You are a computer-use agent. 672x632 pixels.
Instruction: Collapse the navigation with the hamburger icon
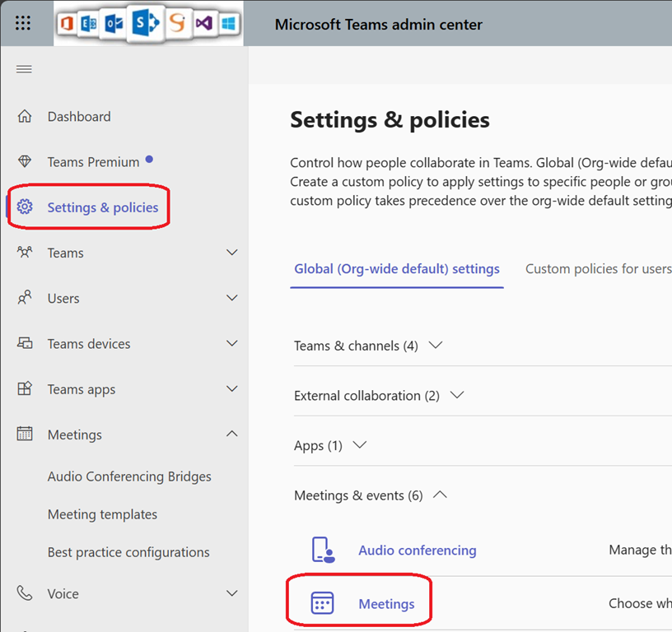point(24,69)
